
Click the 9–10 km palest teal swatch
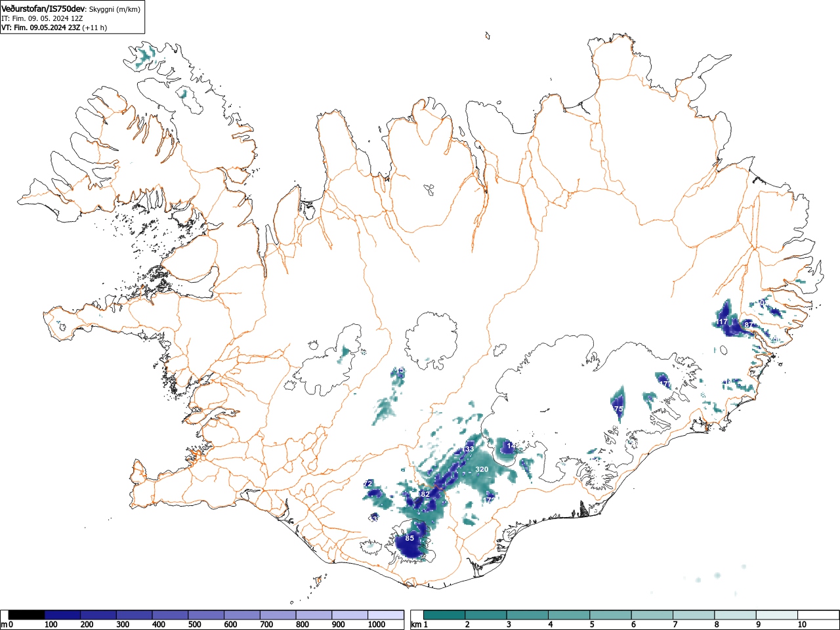click(x=778, y=615)
